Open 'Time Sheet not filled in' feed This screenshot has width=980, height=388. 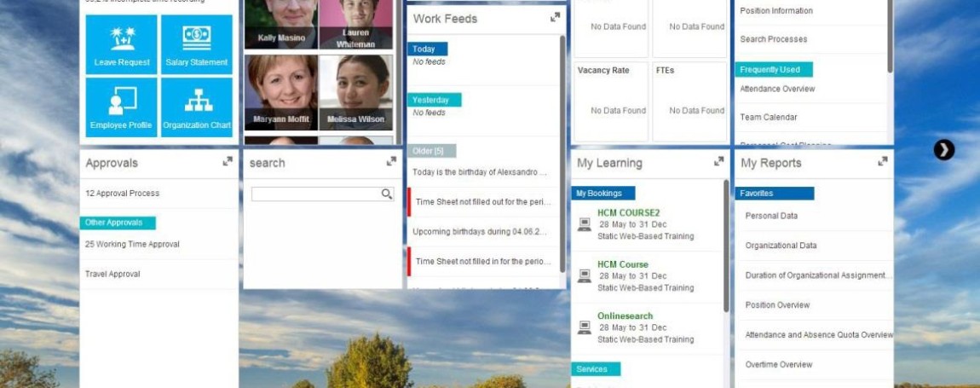[x=482, y=262]
